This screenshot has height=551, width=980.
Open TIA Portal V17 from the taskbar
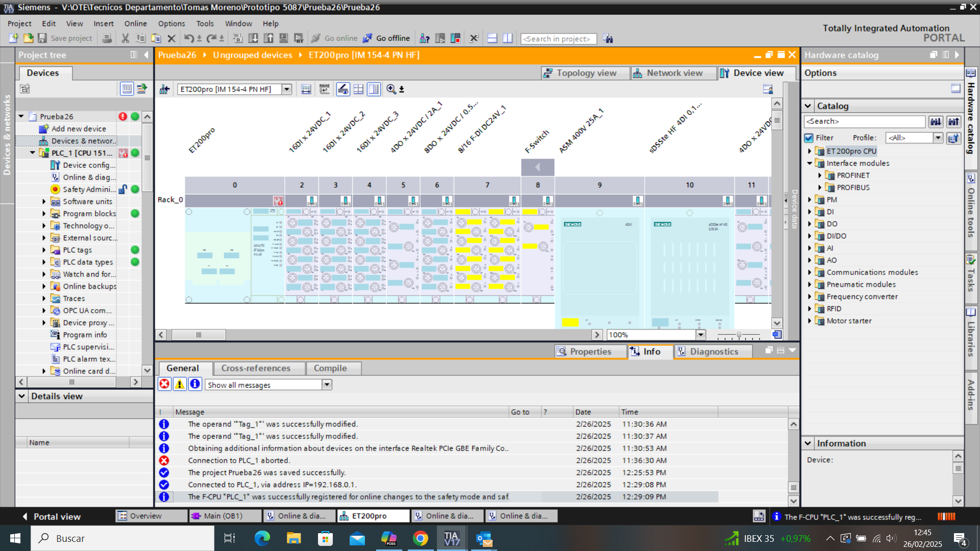point(451,538)
